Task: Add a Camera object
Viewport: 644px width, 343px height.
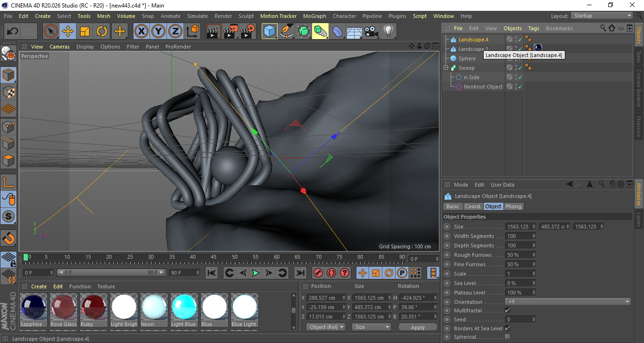Action: coord(372,32)
